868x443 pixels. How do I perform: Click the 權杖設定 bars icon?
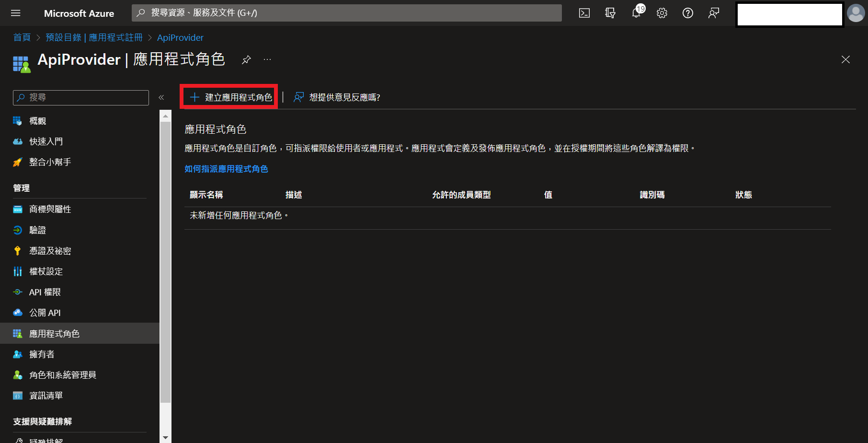(x=18, y=271)
